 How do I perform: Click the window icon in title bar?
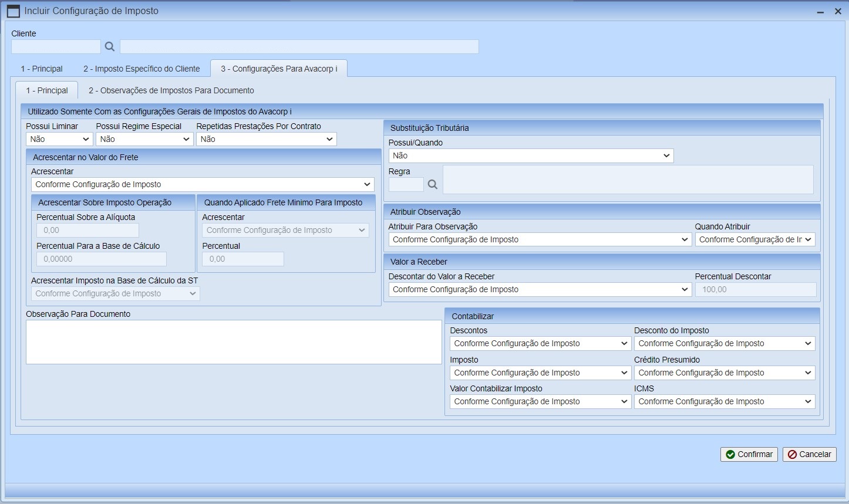coord(13,11)
